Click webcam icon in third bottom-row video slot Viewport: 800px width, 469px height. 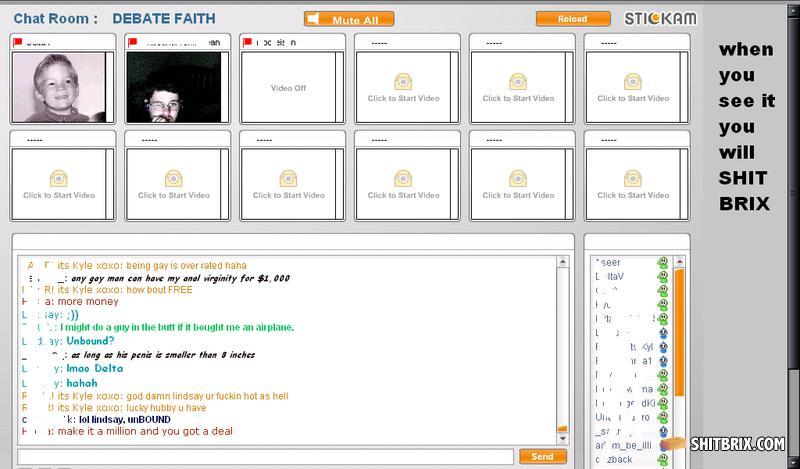288,179
